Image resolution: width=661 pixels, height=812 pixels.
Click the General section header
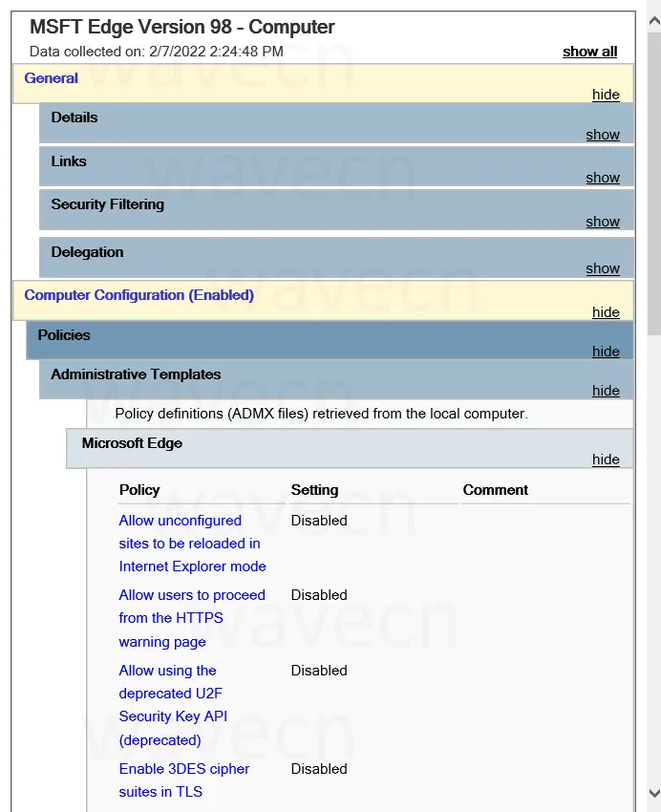(52, 78)
